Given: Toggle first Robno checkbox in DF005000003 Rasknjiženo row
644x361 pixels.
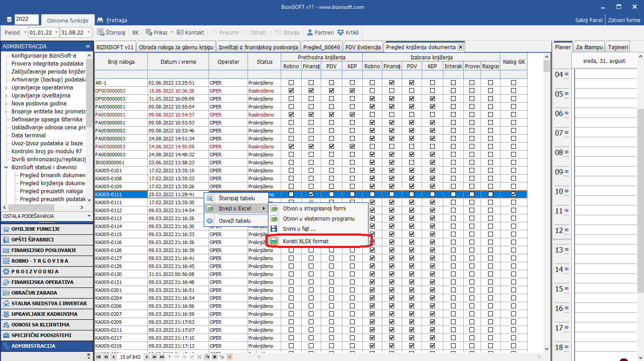Looking at the screenshot, I should 291,91.
